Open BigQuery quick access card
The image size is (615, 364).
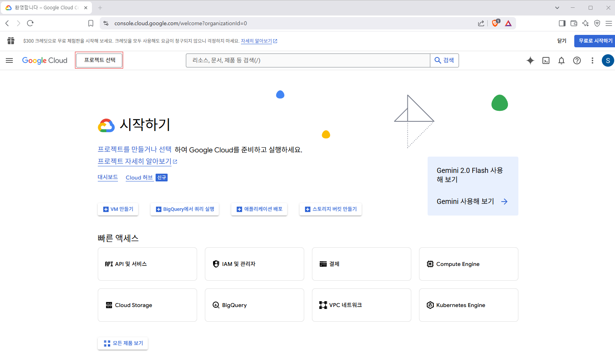pos(255,305)
